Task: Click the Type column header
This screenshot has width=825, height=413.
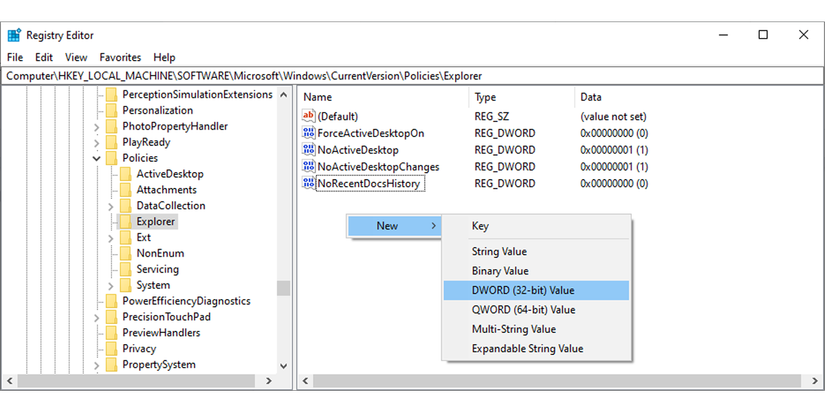Action: (x=521, y=97)
